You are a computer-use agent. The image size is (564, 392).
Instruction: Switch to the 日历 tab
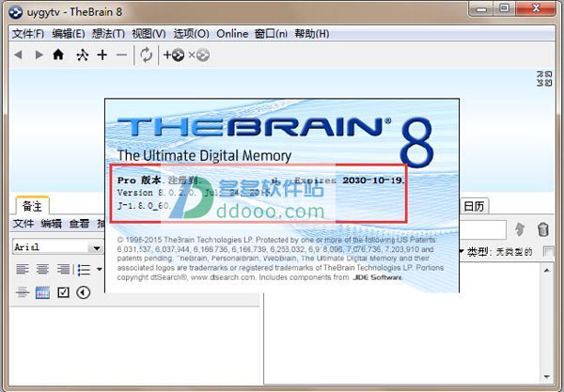click(474, 206)
